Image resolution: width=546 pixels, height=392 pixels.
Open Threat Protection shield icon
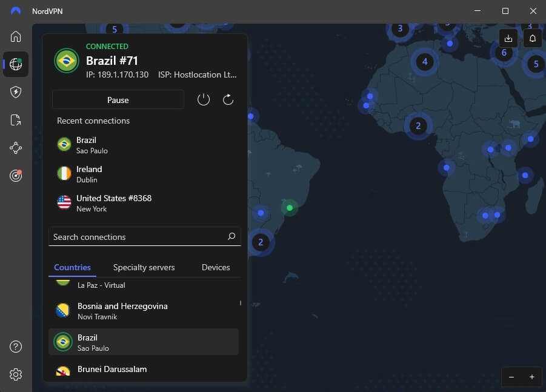coord(16,91)
